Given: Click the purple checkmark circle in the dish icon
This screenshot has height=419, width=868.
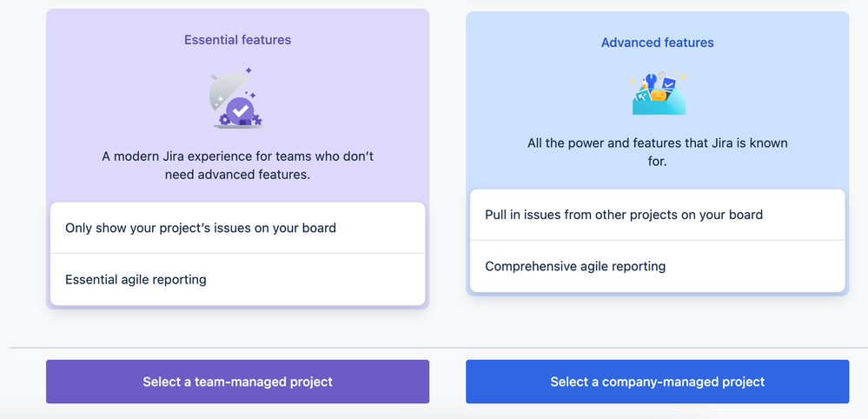Looking at the screenshot, I should (241, 111).
